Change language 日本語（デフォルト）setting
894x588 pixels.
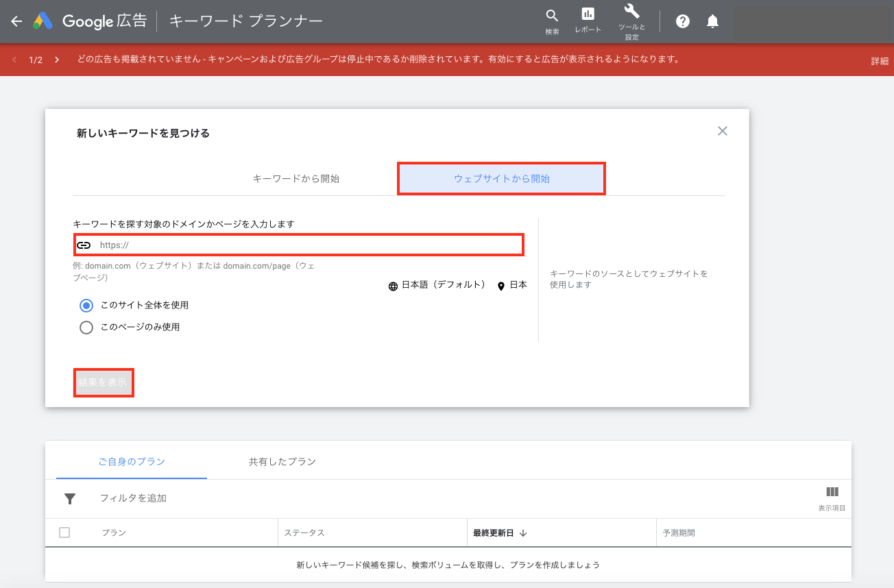437,285
